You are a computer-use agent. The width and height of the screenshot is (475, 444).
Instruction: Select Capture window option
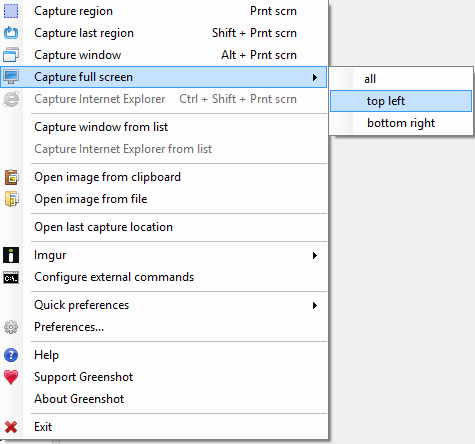click(163, 55)
